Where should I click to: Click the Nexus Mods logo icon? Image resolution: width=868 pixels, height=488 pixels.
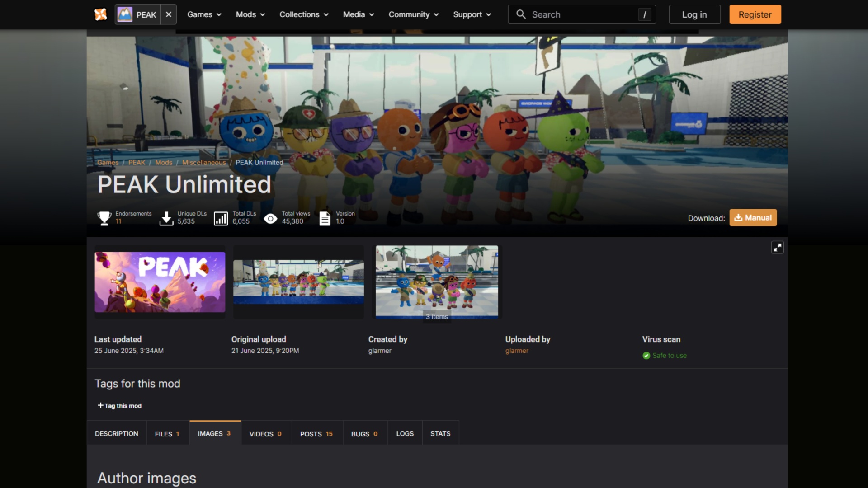(100, 14)
